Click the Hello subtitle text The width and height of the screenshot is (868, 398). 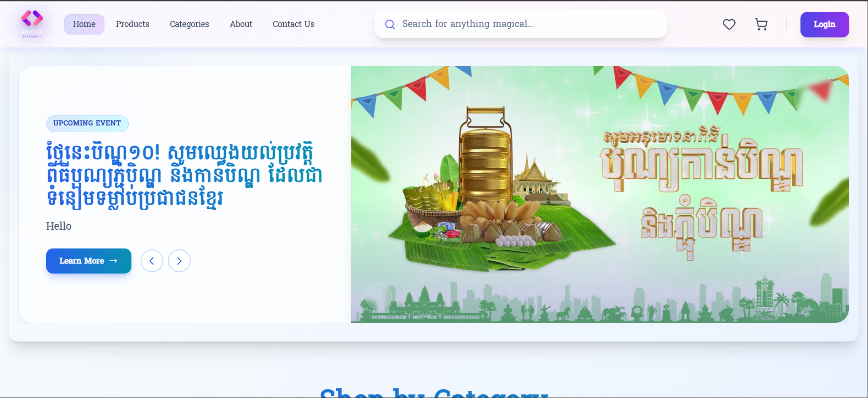click(59, 226)
